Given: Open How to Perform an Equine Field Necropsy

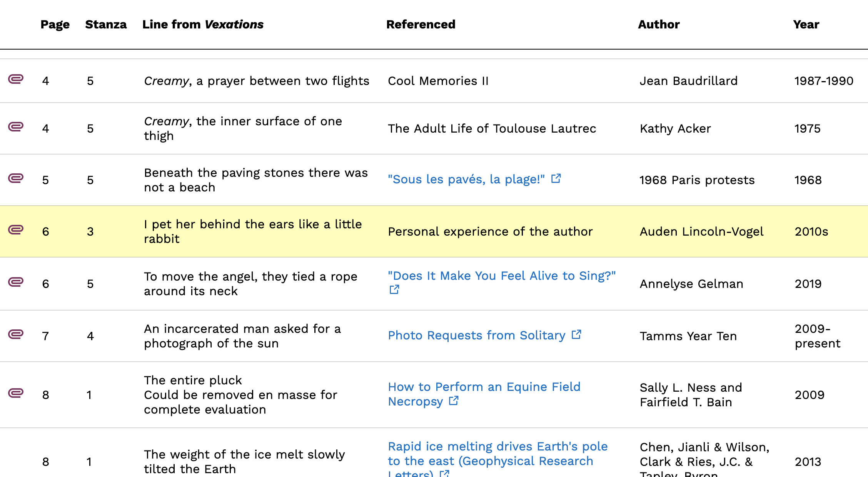Looking at the screenshot, I should coord(484,387).
